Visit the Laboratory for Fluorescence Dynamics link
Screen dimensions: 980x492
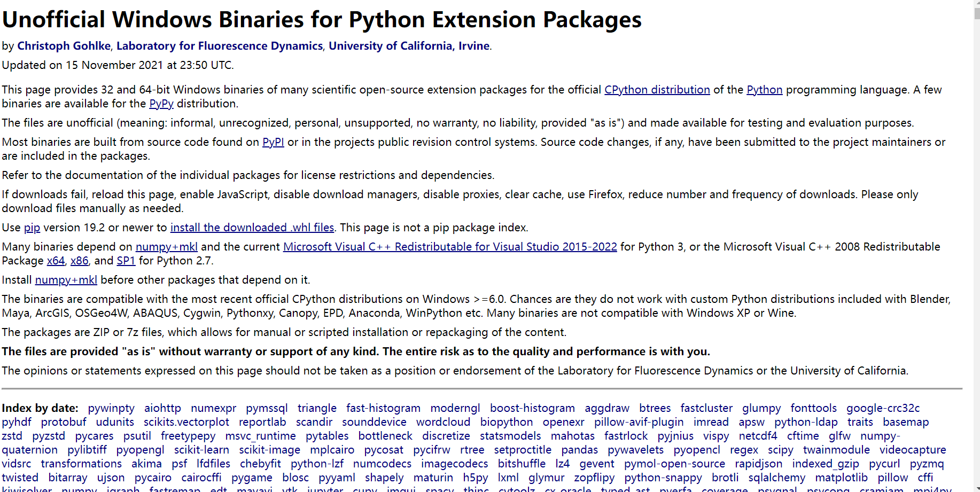click(219, 46)
